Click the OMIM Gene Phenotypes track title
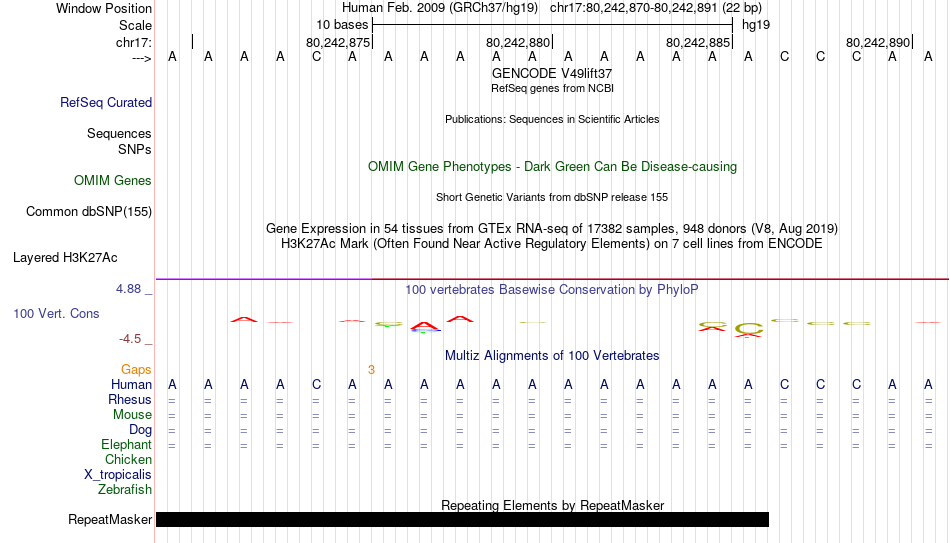The width and height of the screenshot is (950, 543). click(552, 167)
